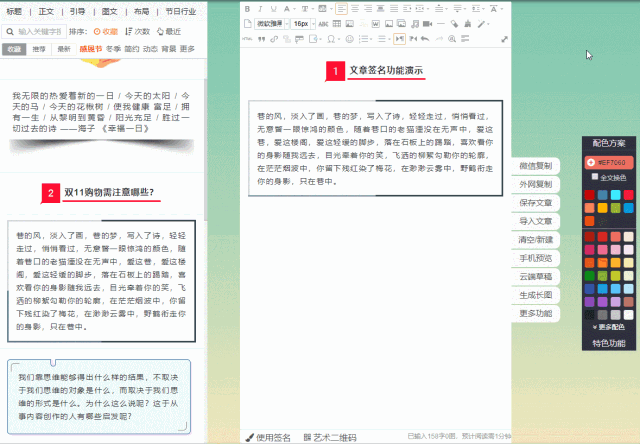Screen dimensions: 640x444
Task: Open the 布局 tab
Action: coord(141,11)
